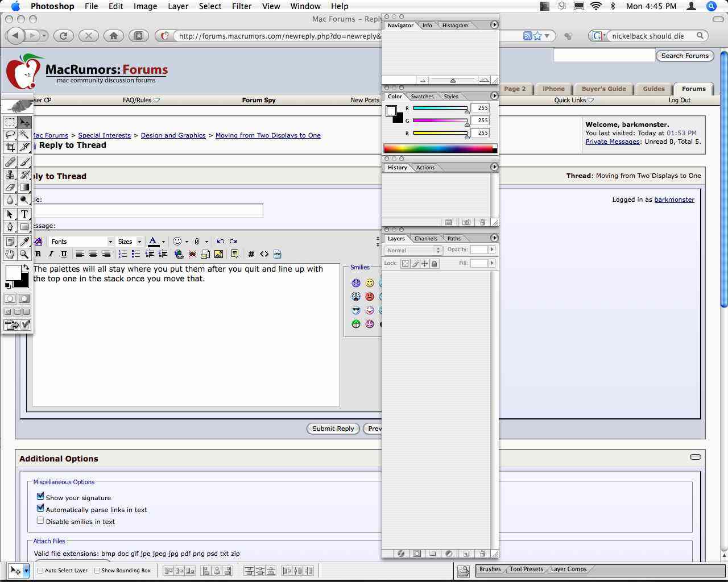Select the Notes tool

tap(10, 242)
